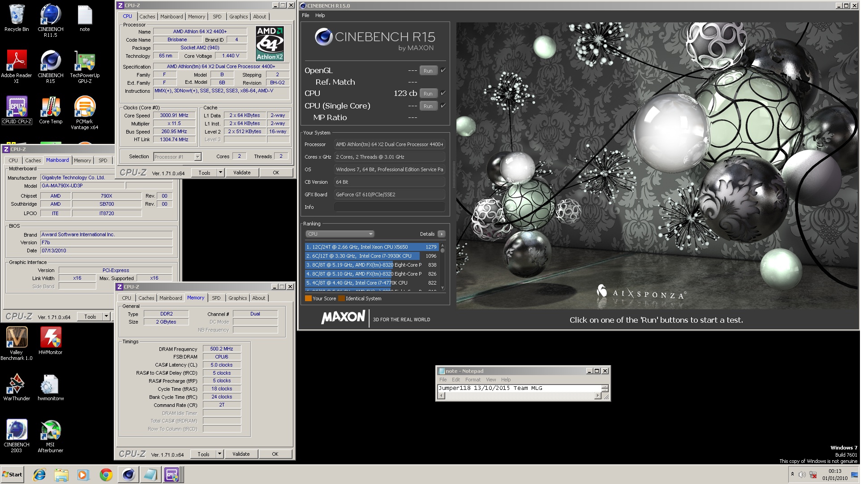Open the Processor #1 selection dropdown
The image size is (868, 484).
(x=177, y=157)
